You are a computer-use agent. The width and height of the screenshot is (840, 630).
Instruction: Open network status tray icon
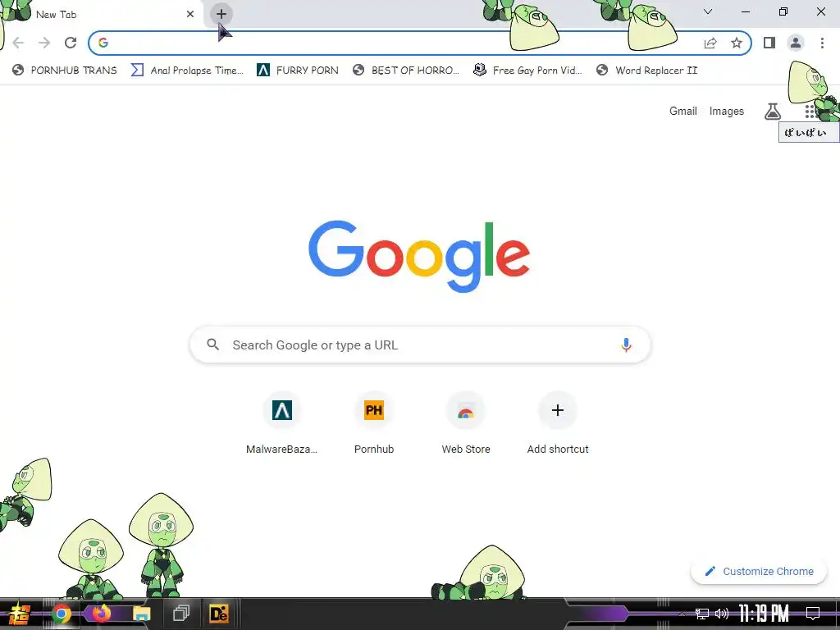click(x=701, y=614)
